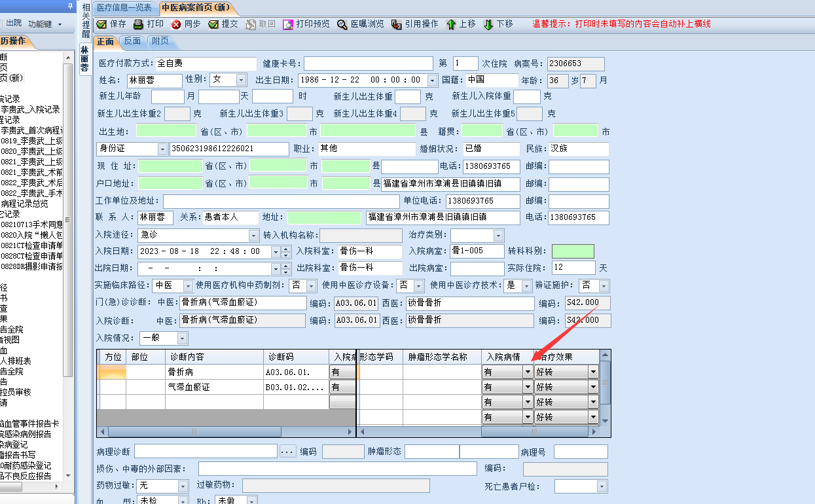Click the 打印 printer icon
This screenshot has height=504, width=815.
click(139, 24)
